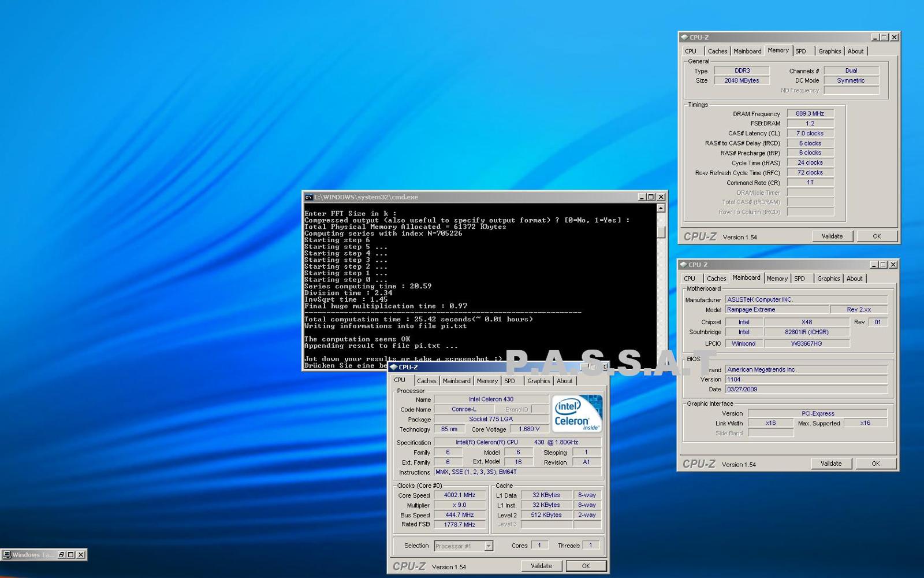Click the Graphic Interface version PCI-Express
Viewport: 924px width, 578px height.
pos(818,414)
